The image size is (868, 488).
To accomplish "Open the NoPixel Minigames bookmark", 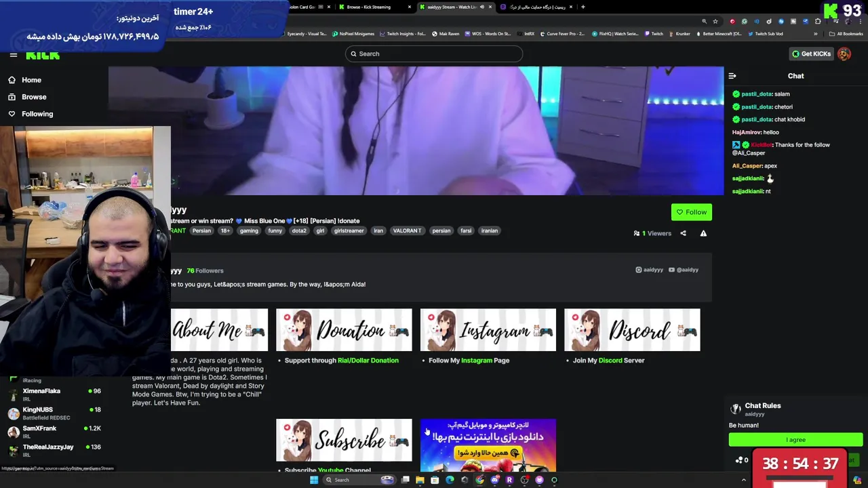I will 353,34.
